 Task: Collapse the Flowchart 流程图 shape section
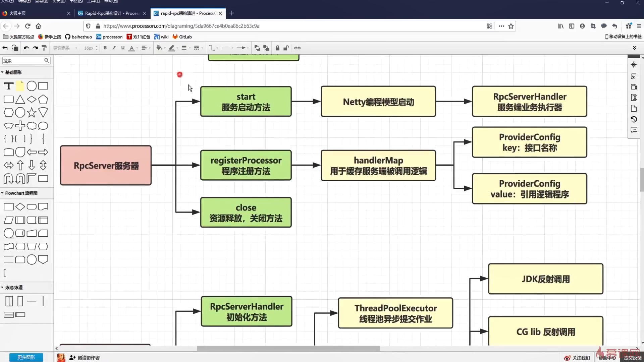(19, 193)
